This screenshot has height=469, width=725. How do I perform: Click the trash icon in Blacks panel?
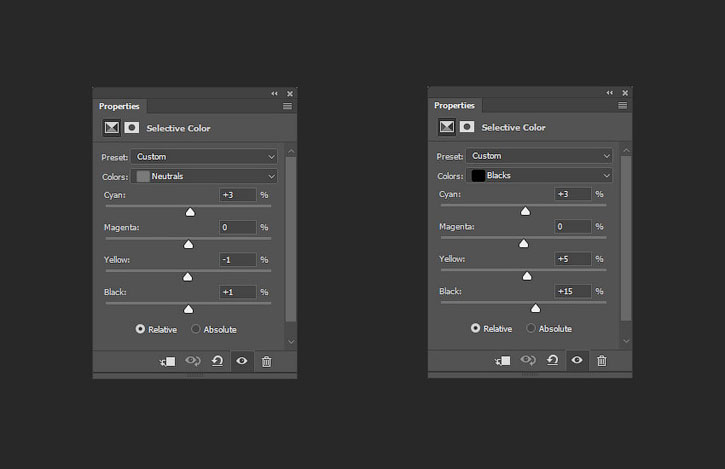tap(601, 360)
